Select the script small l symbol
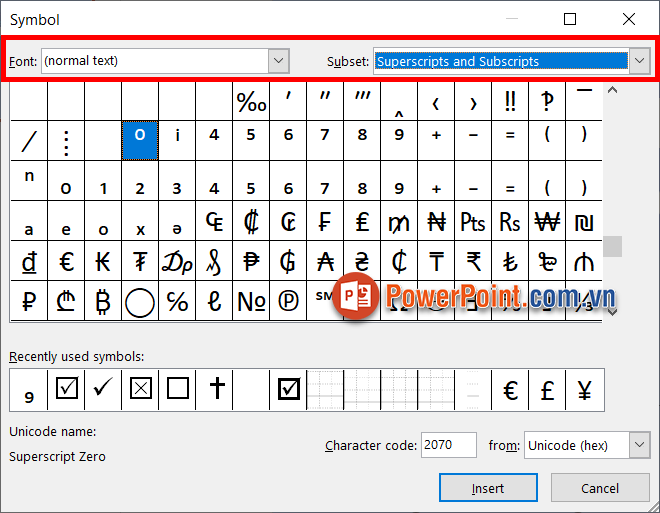The image size is (660, 513). [x=214, y=300]
